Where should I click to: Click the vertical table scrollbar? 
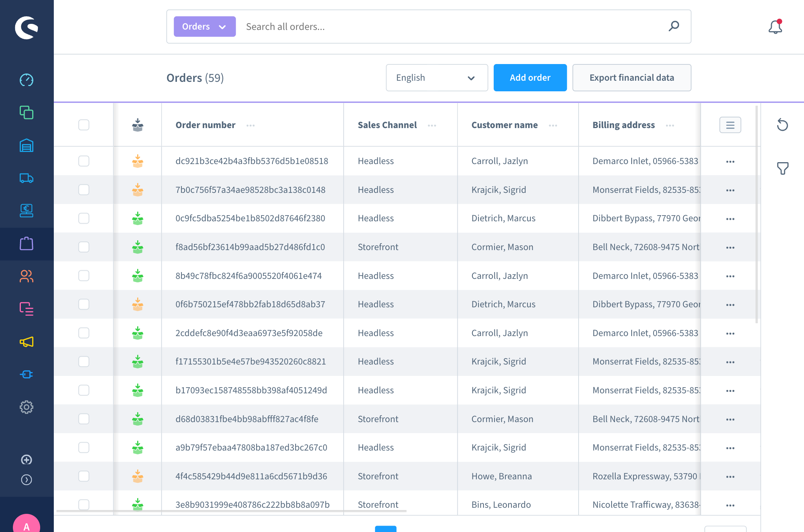(757, 214)
